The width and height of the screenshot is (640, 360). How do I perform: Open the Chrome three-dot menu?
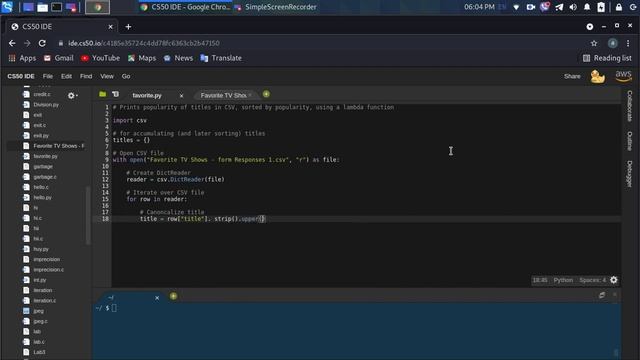coord(628,43)
